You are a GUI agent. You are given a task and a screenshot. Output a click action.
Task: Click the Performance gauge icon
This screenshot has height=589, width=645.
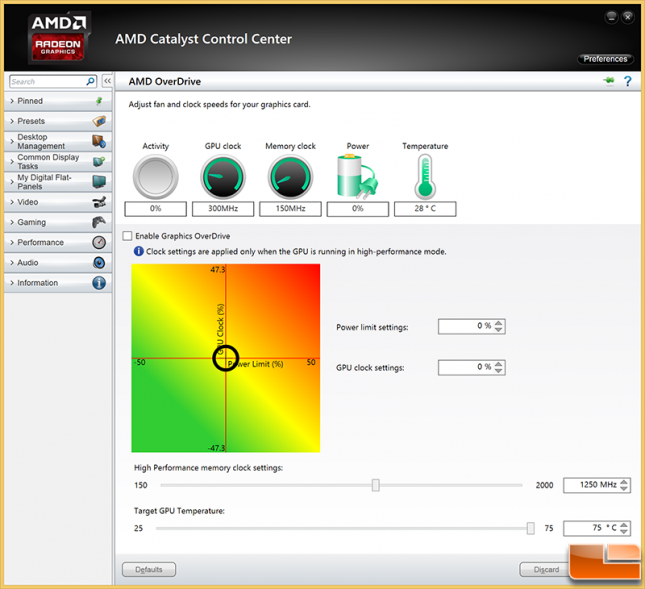(99, 242)
